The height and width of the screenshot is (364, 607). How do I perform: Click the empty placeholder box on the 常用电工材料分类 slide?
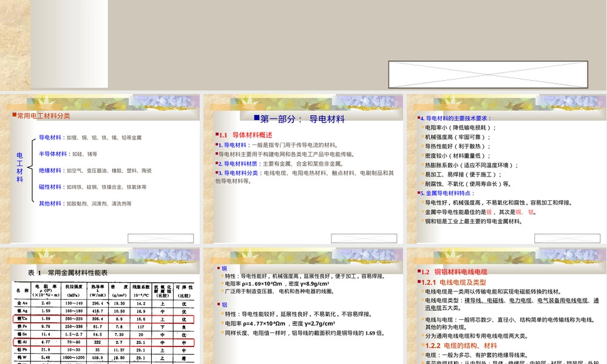[x=161, y=238]
